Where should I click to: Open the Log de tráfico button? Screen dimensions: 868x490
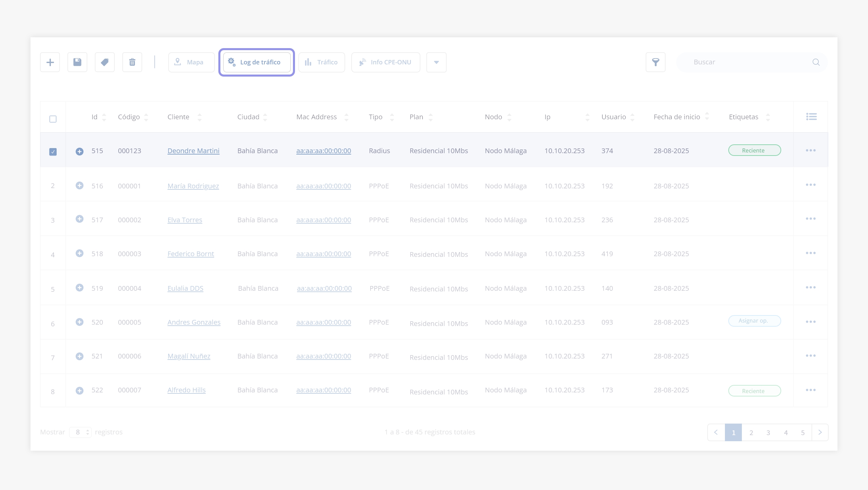257,62
